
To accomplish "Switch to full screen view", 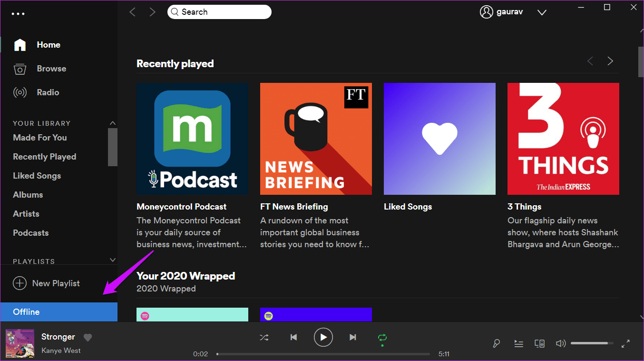I will point(626,343).
